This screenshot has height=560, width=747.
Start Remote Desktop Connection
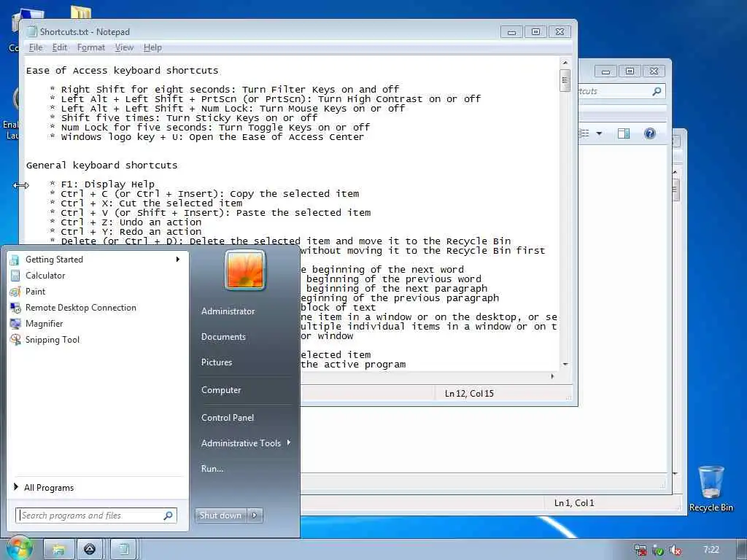pyautogui.click(x=80, y=308)
